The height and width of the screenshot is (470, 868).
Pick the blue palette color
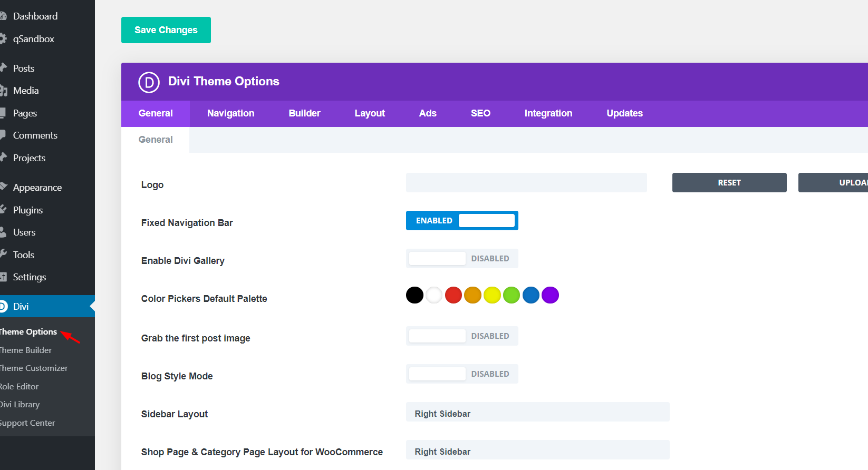click(531, 295)
